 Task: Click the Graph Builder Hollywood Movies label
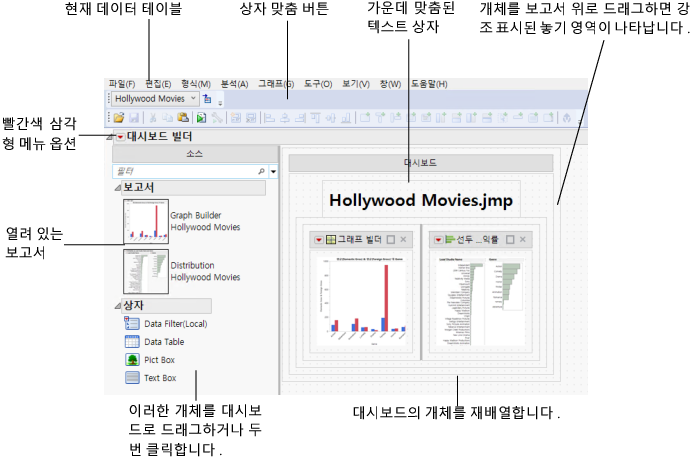(205, 221)
